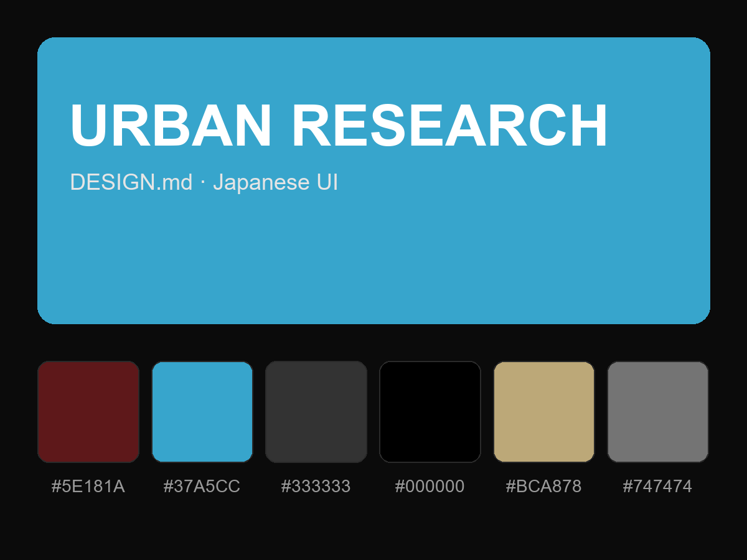The width and height of the screenshot is (747, 560).
Task: Click the #37A5CC hex label
Action: click(202, 487)
